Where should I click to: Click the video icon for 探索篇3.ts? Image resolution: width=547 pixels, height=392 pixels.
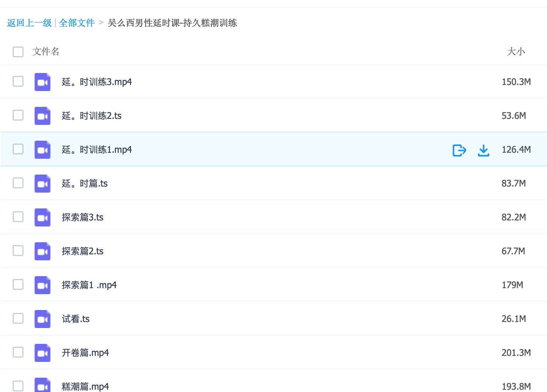coord(43,217)
